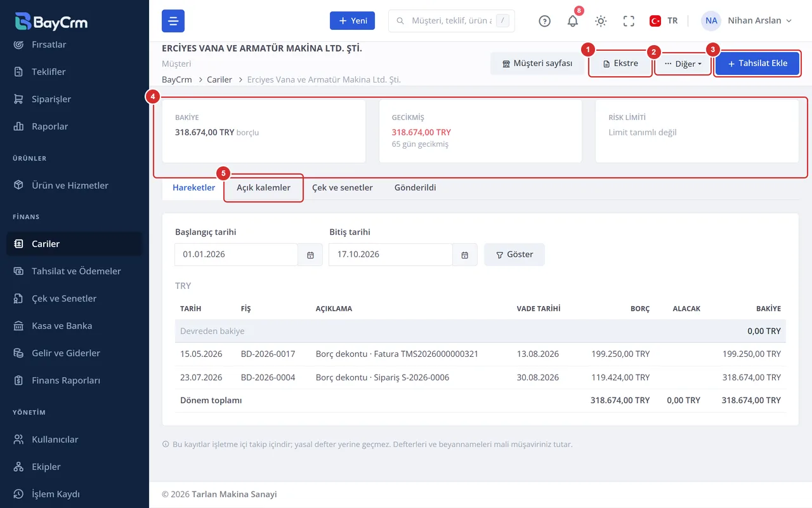
Task: Open Kasa ve Banka in sidebar
Action: click(x=74, y=326)
